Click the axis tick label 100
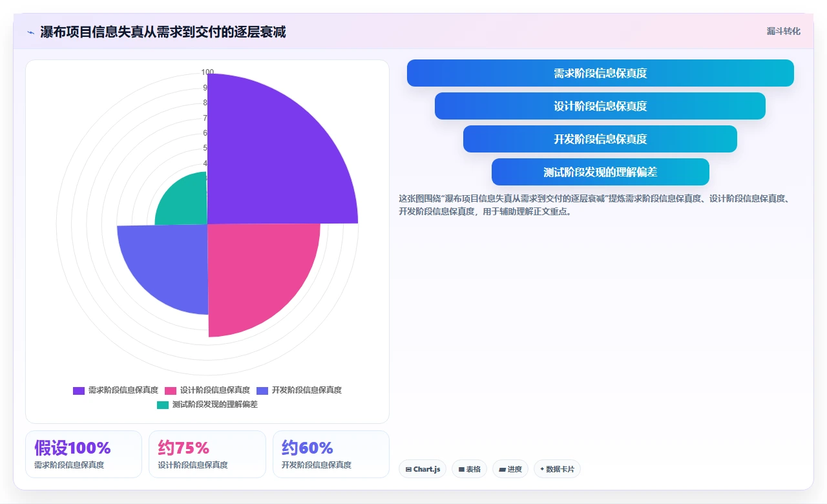 [x=207, y=72]
